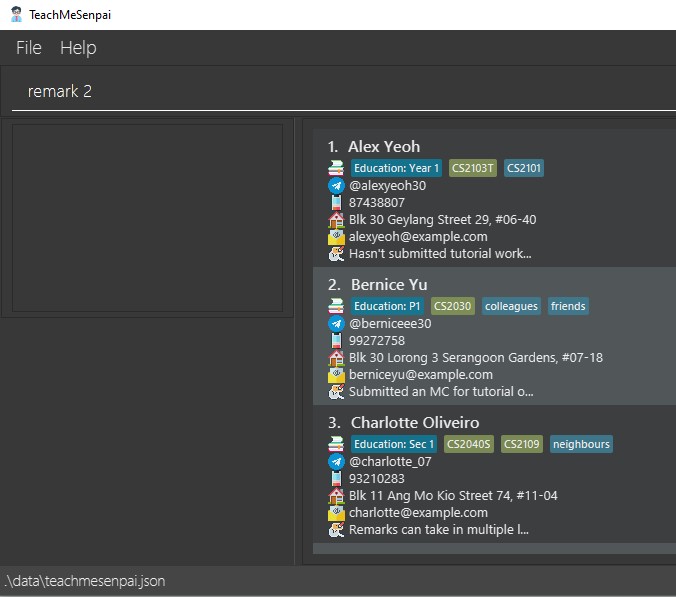Click the books icon in Charlotte Oliveiro's card
The width and height of the screenshot is (676, 597).
[x=336, y=444]
